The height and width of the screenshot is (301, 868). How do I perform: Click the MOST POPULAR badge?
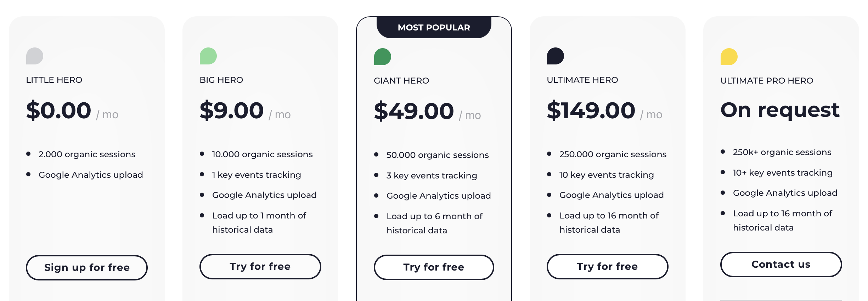click(x=434, y=28)
